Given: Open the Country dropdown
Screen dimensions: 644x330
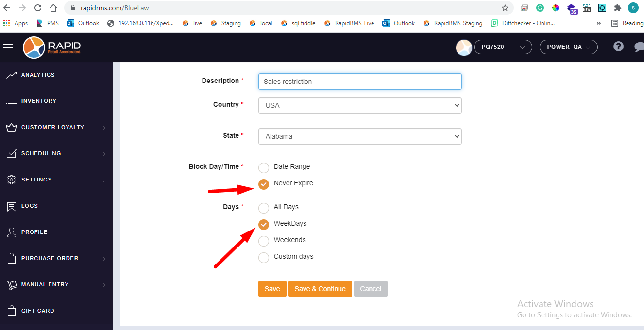Looking at the screenshot, I should click(360, 105).
